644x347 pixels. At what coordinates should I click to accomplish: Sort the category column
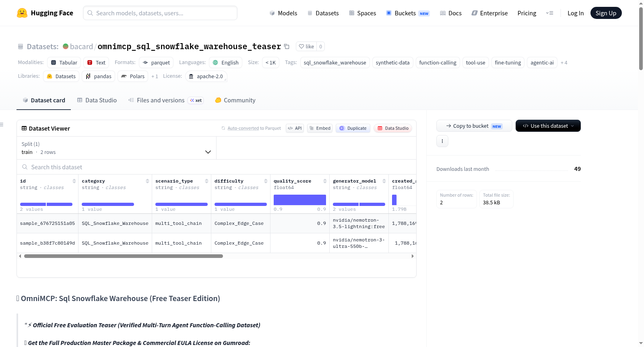[147, 181]
